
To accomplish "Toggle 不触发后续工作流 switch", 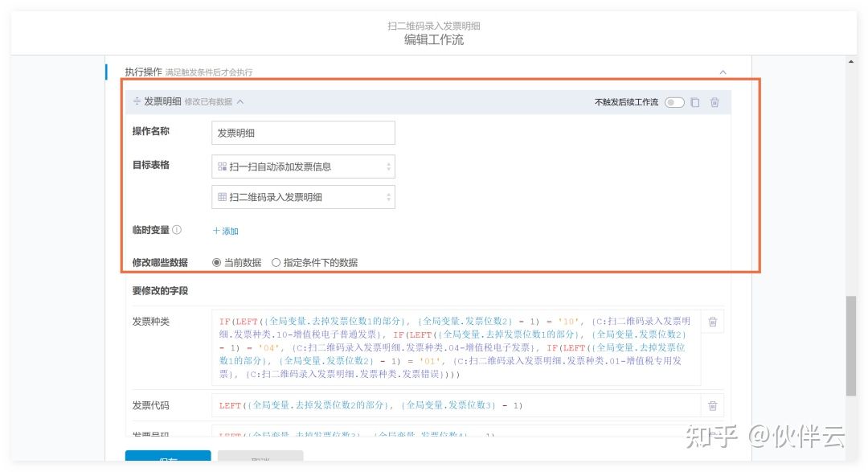I will 674,102.
